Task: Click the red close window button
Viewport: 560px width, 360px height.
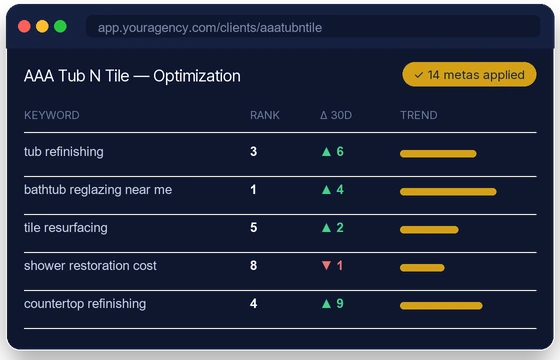Action: pos(24,26)
